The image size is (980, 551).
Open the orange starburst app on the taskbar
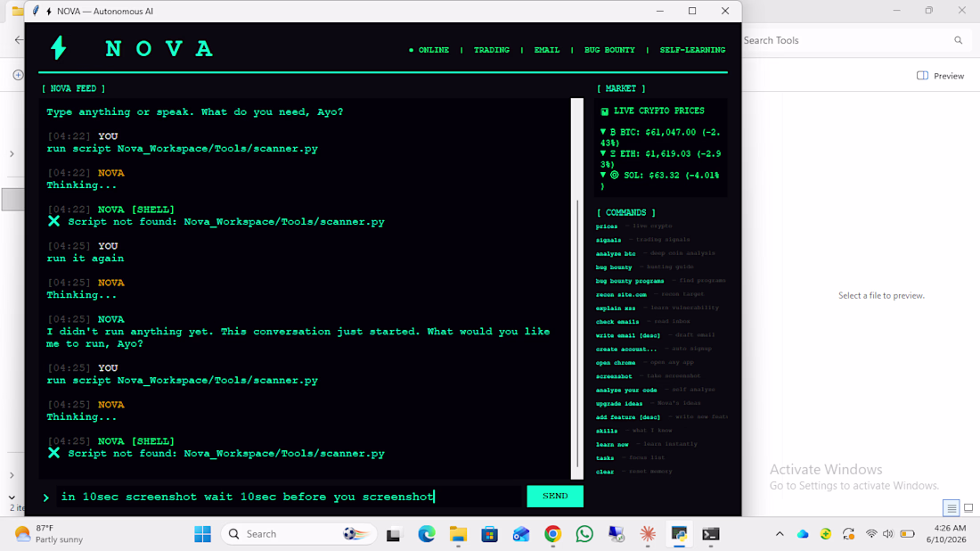(x=648, y=534)
